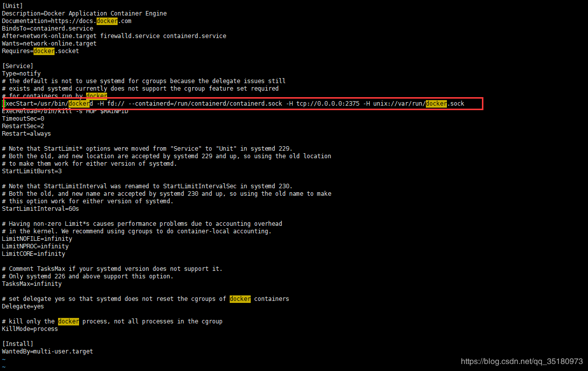Click comment '# Note that StartLimit* options were moved'

tap(147, 149)
